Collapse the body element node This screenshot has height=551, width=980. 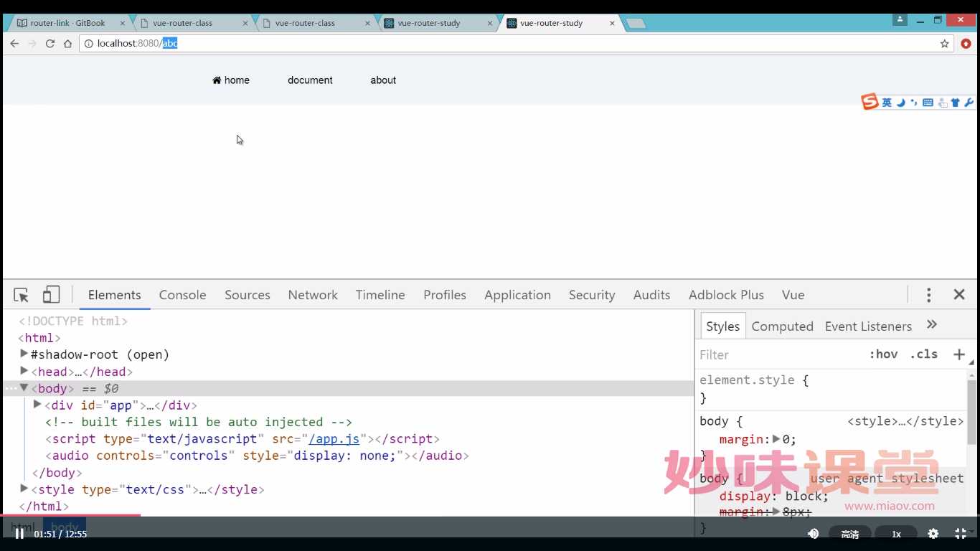pyautogui.click(x=24, y=387)
